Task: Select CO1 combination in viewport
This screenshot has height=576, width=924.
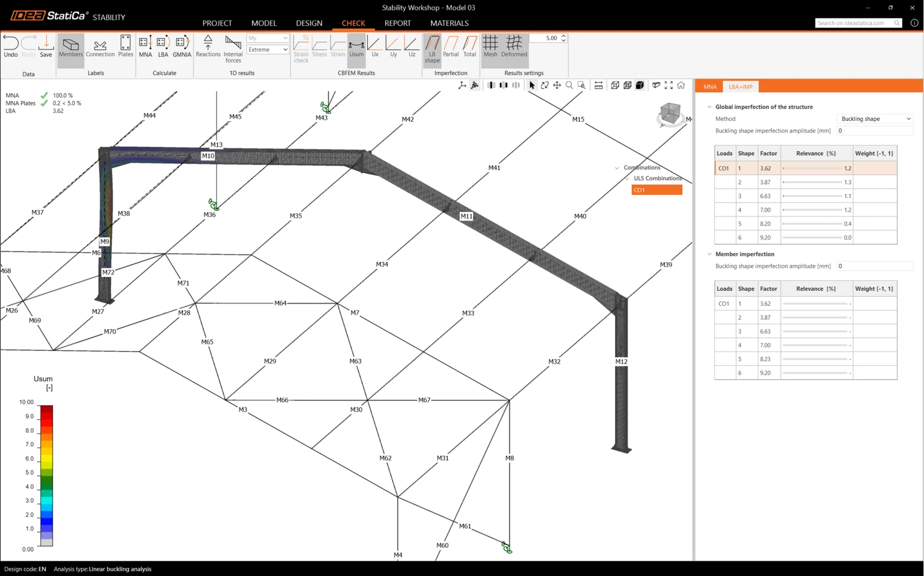Action: 657,190
